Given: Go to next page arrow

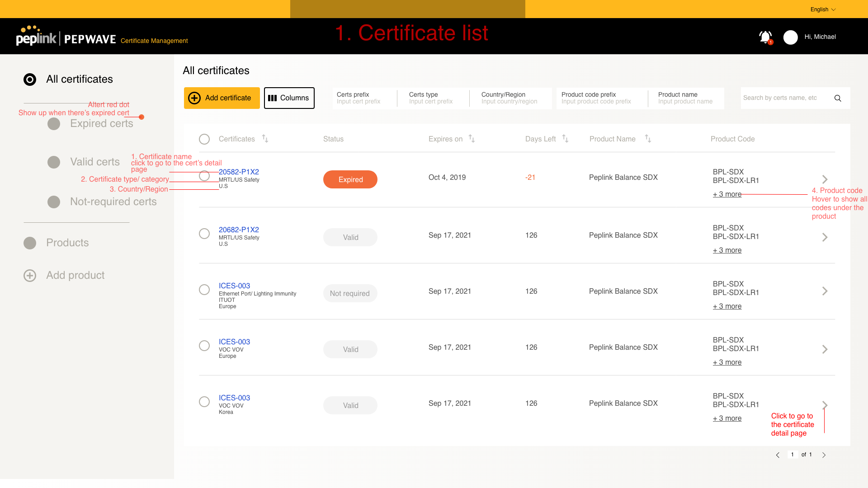Looking at the screenshot, I should (824, 455).
